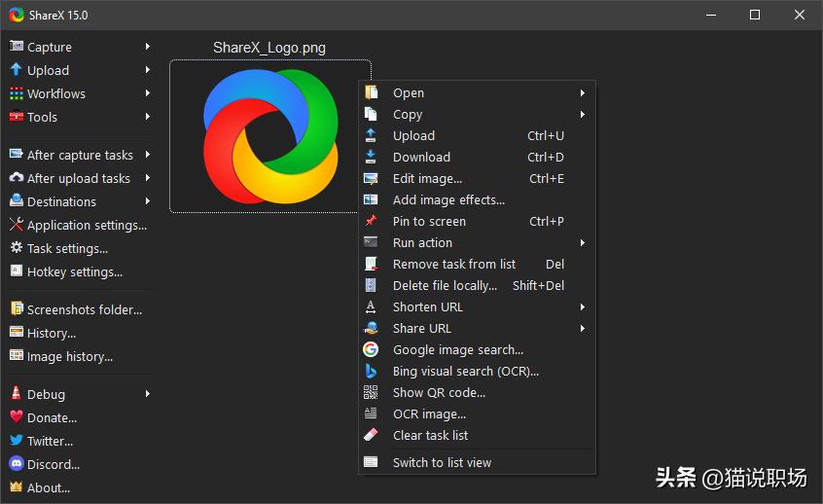Open the Destinations submenu arrow
The width and height of the screenshot is (823, 504).
[x=148, y=201]
